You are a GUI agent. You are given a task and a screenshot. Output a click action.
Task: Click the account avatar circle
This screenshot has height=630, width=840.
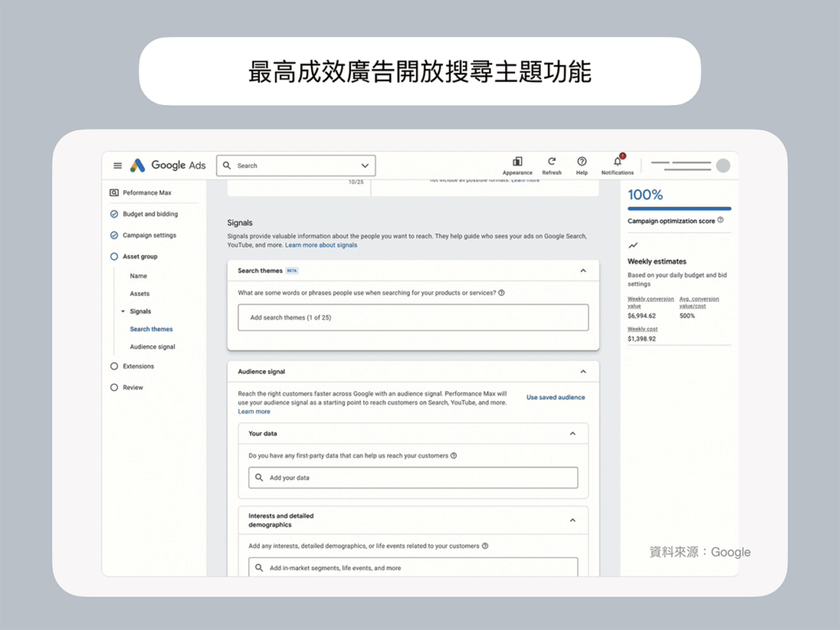click(724, 166)
